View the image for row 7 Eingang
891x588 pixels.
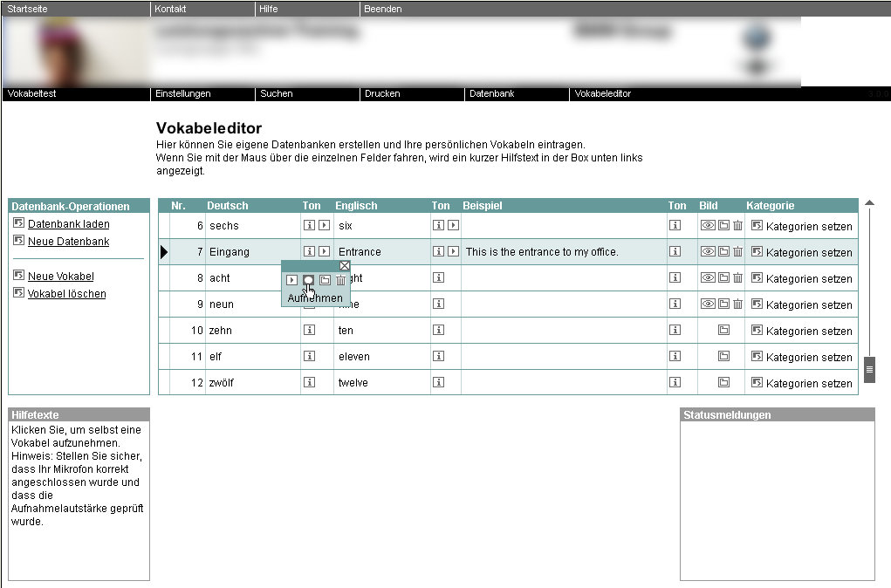[708, 252]
